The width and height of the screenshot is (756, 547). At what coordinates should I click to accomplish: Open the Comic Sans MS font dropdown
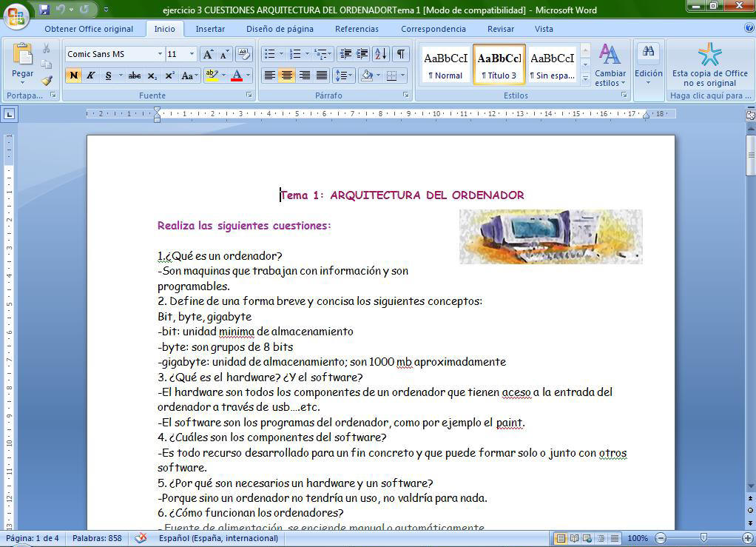point(160,54)
